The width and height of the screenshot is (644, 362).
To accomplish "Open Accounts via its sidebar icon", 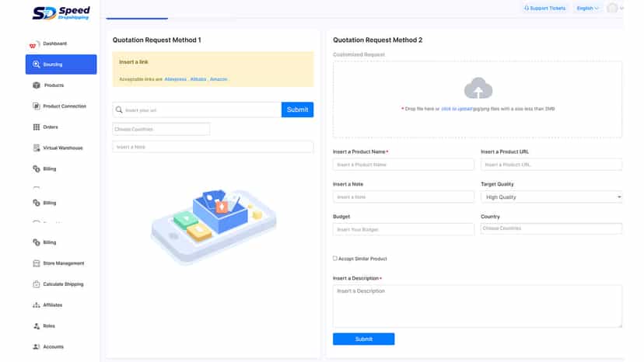I will coord(36,346).
